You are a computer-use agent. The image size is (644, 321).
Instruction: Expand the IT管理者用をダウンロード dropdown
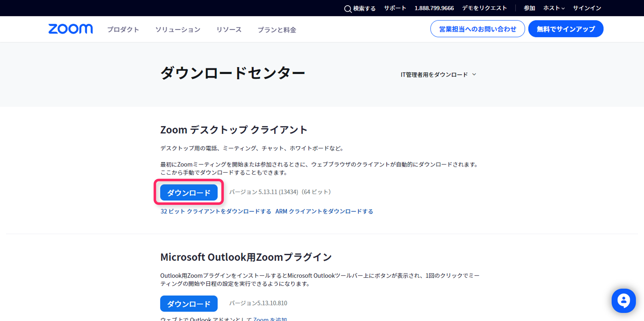point(438,74)
